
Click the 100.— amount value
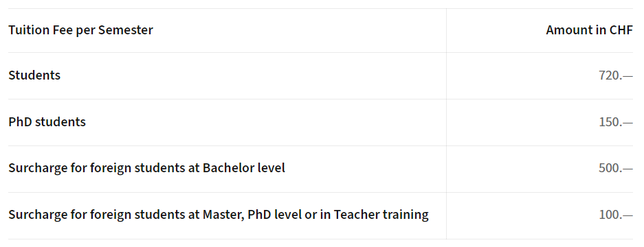pyautogui.click(x=616, y=215)
